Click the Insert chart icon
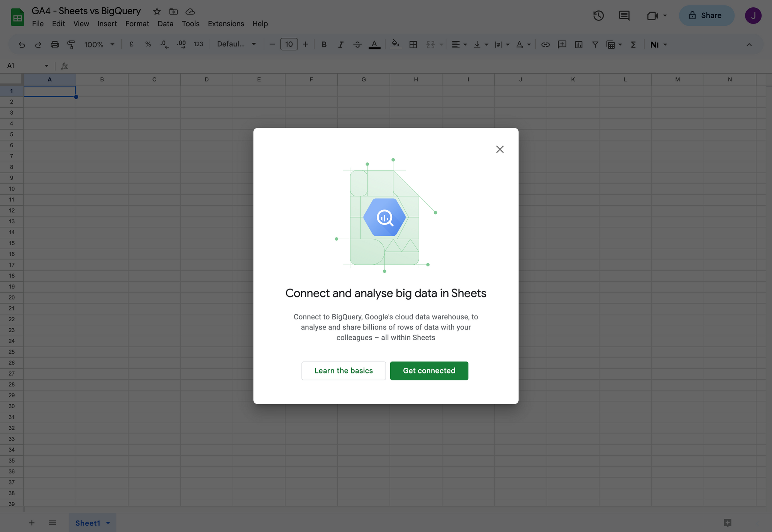Screen dimensions: 772x532 579,45
